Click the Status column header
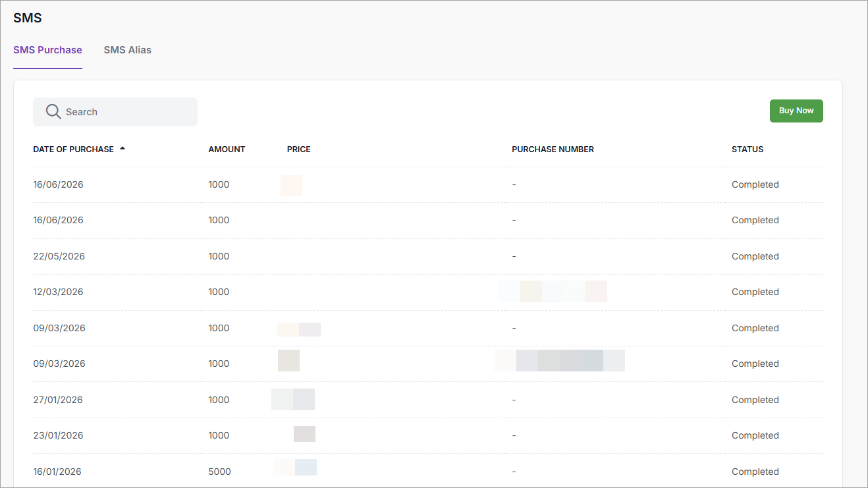 point(747,149)
